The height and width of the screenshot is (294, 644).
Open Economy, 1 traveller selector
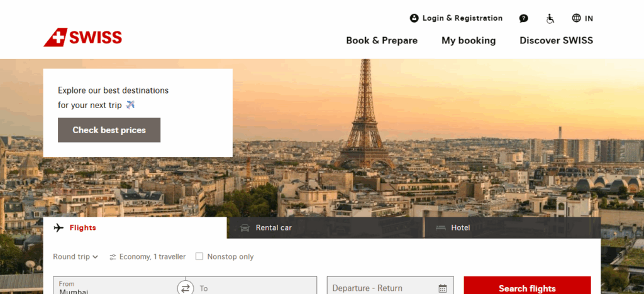148,256
